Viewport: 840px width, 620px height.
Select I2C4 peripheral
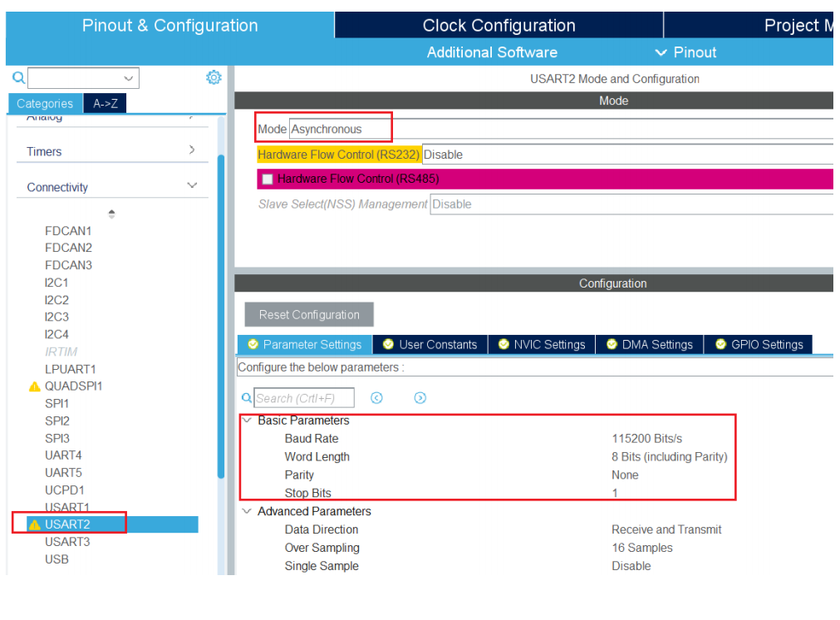pyautogui.click(x=56, y=334)
